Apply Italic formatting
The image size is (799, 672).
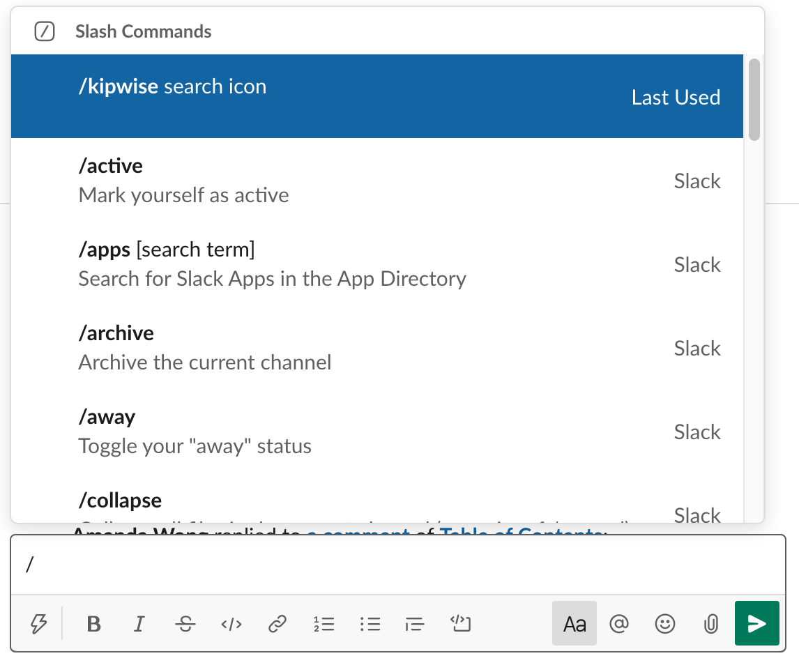coord(139,624)
